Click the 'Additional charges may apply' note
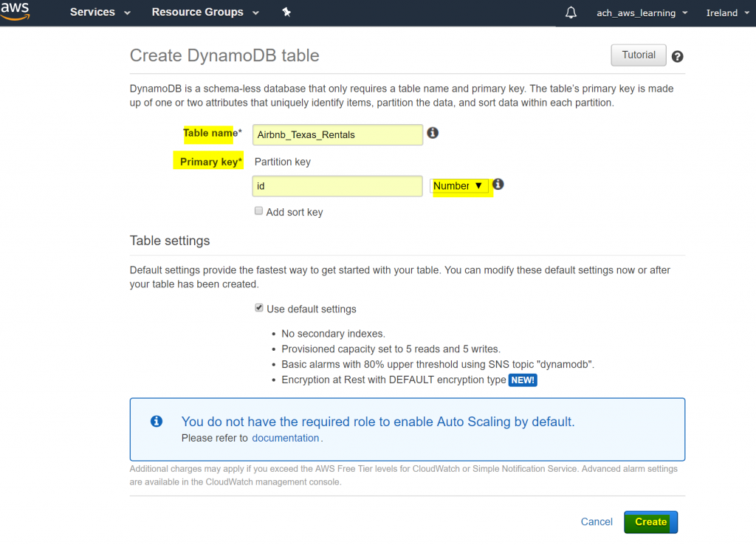Image resolution: width=756 pixels, height=545 pixels. tap(404, 475)
